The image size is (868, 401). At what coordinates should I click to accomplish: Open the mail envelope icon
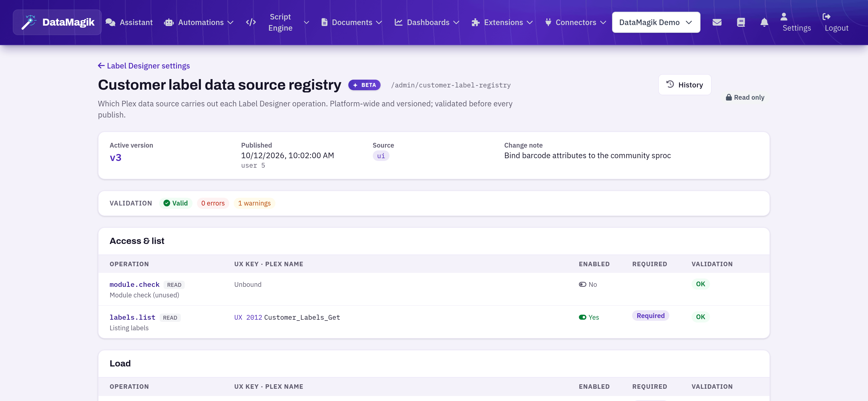click(717, 22)
